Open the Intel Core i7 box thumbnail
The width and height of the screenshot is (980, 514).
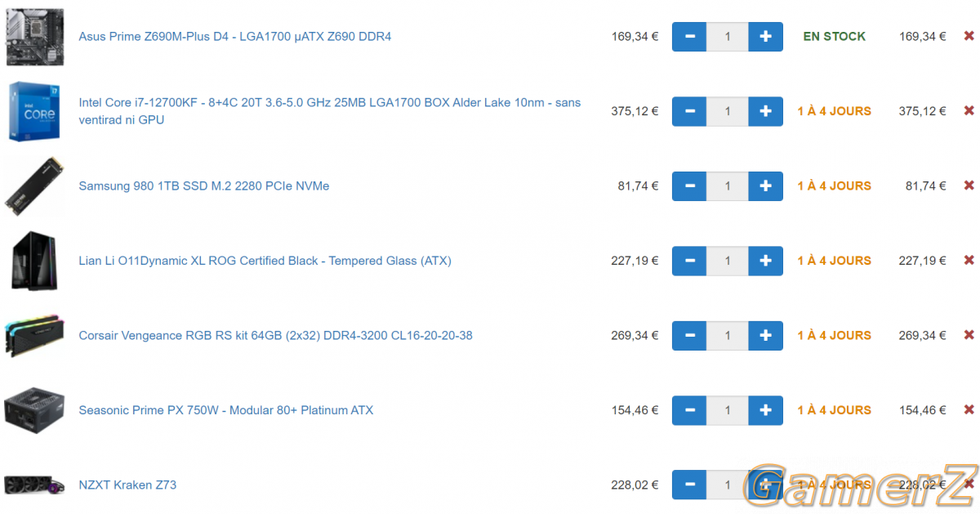coord(33,111)
